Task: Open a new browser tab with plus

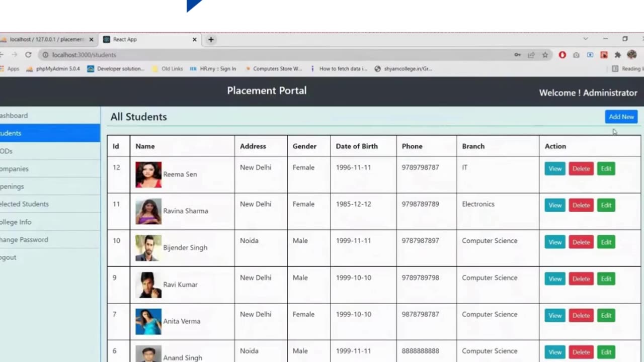Action: coord(211,39)
